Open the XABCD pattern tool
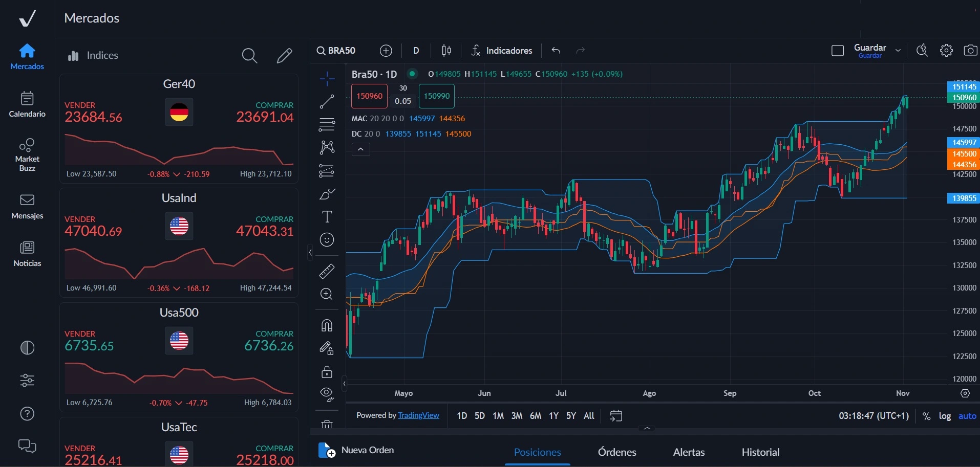980x467 pixels. click(327, 148)
